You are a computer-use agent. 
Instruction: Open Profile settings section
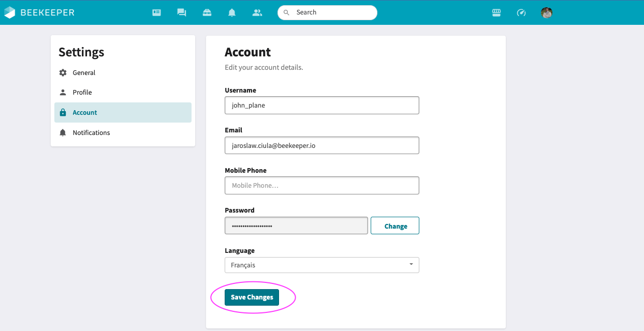click(82, 93)
